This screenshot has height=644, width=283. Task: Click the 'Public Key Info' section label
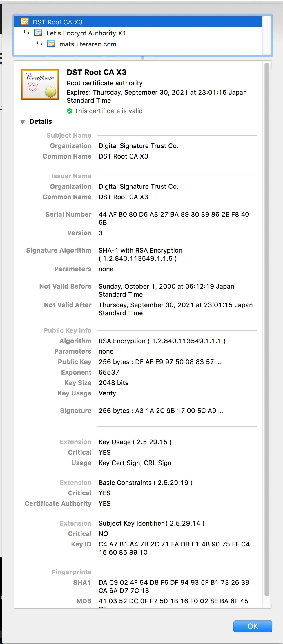[x=68, y=330]
